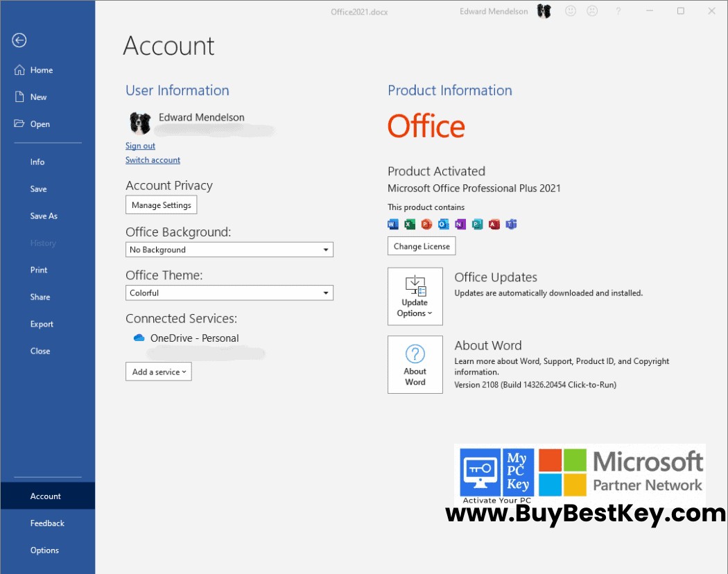Viewport: 728px width, 574px height.
Task: Send a frown feedback via sad face icon
Action: pos(592,11)
